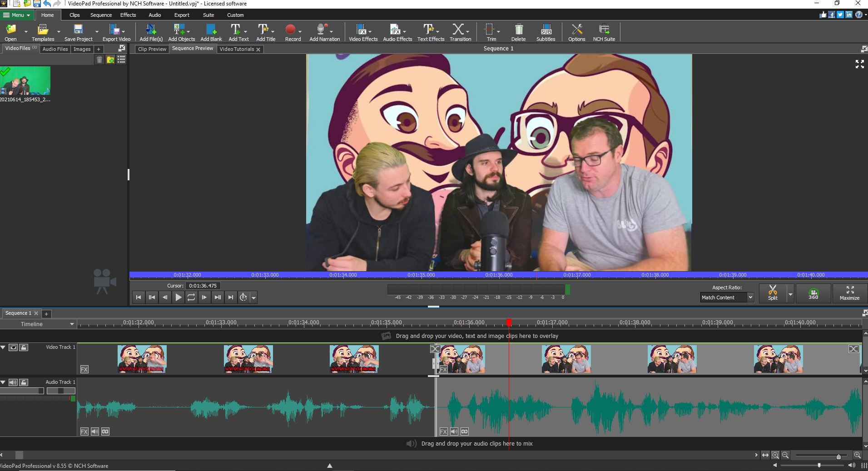The height and width of the screenshot is (471, 868).
Task: Close the Video Tutorials tab
Action: [258, 50]
